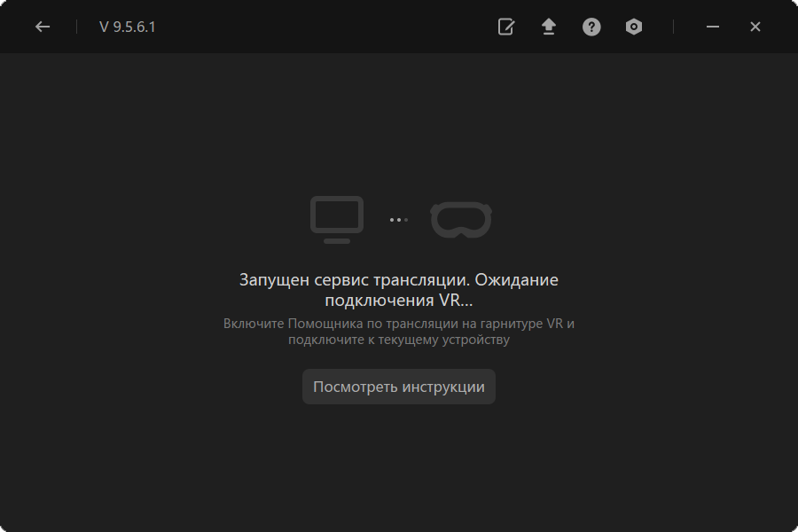Click hint line Включите Помощника по трансляции

tap(399, 324)
